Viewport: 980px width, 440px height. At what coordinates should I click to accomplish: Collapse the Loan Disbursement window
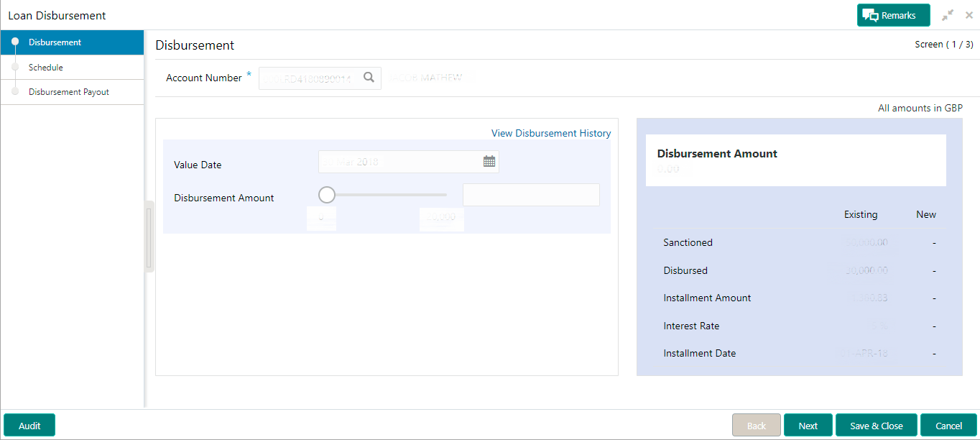coord(948,15)
